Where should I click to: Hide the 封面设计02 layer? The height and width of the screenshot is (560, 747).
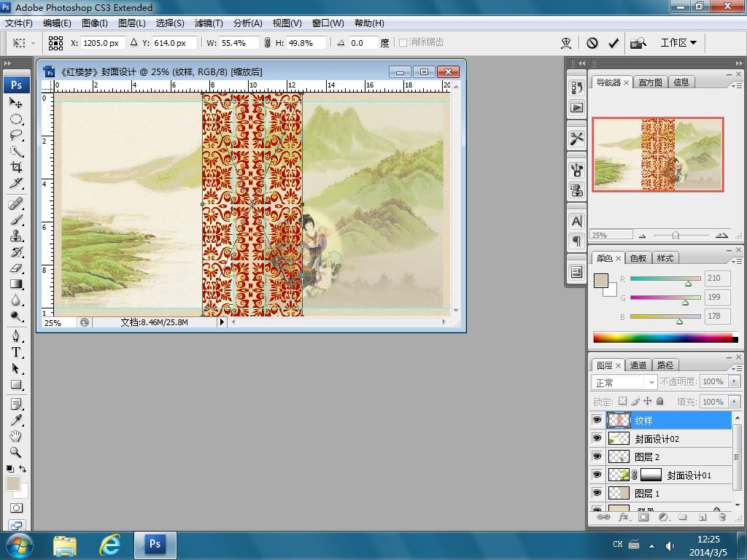pyautogui.click(x=597, y=438)
